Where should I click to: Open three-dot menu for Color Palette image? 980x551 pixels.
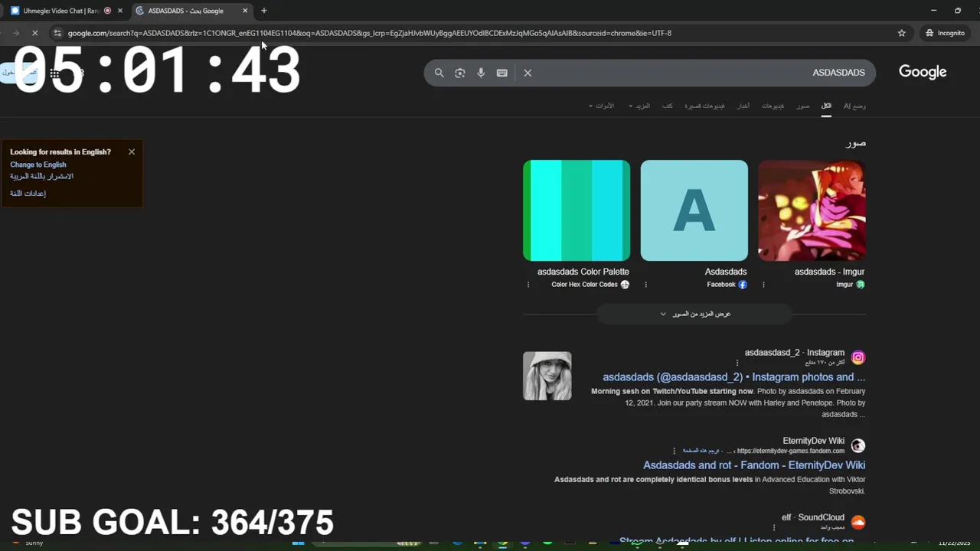528,285
